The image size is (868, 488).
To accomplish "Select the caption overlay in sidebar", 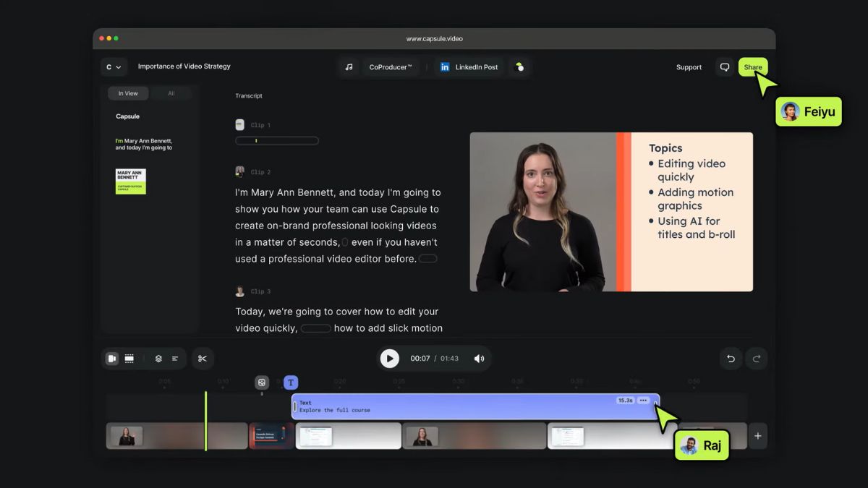I will coord(144,144).
